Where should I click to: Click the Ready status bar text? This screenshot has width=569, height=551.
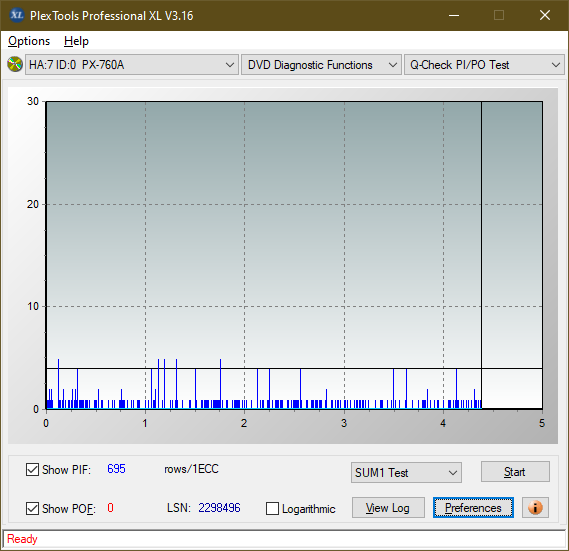[22, 539]
